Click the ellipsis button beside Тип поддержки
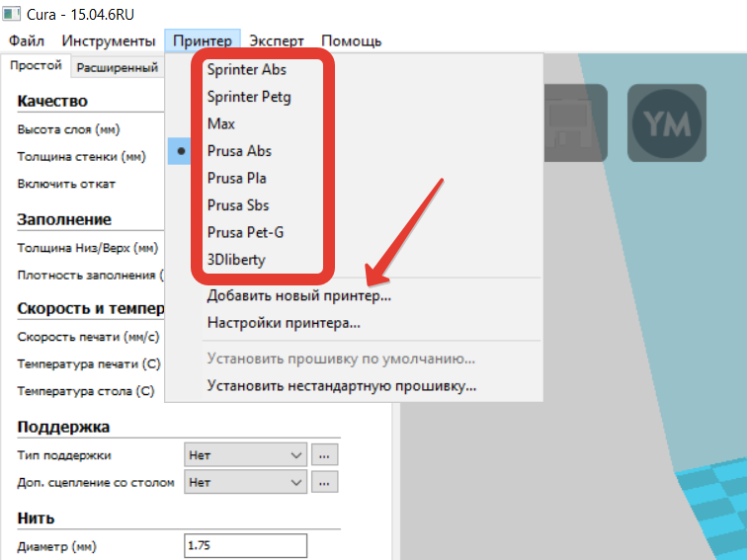 coord(325,455)
